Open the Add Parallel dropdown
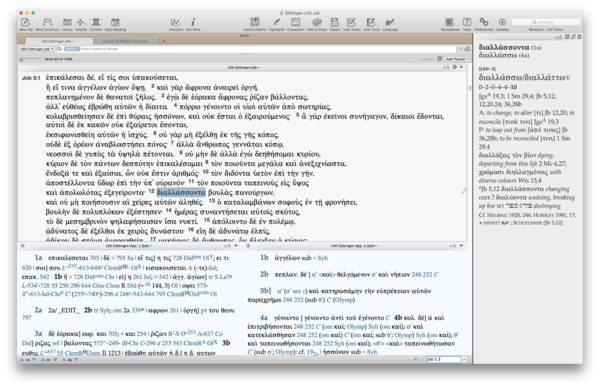Image resolution: width=600 pixels, height=388 pixels. pyautogui.click(x=457, y=59)
